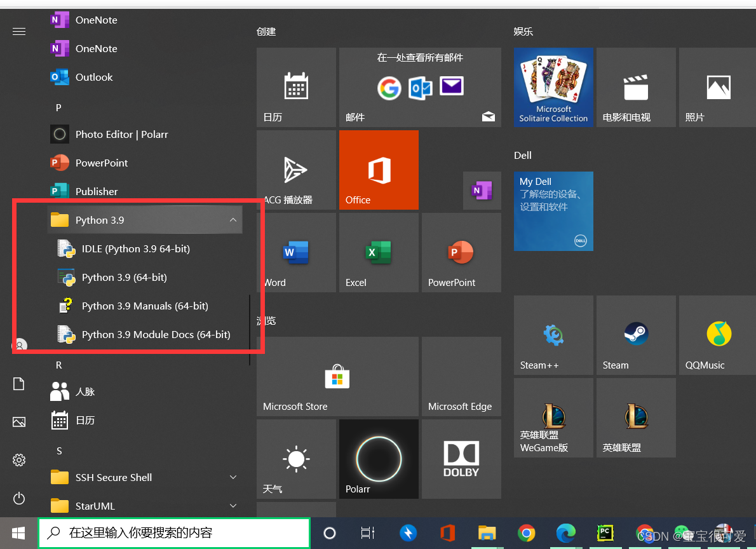
Task: Open Publisher in the app list
Action: pos(145,191)
